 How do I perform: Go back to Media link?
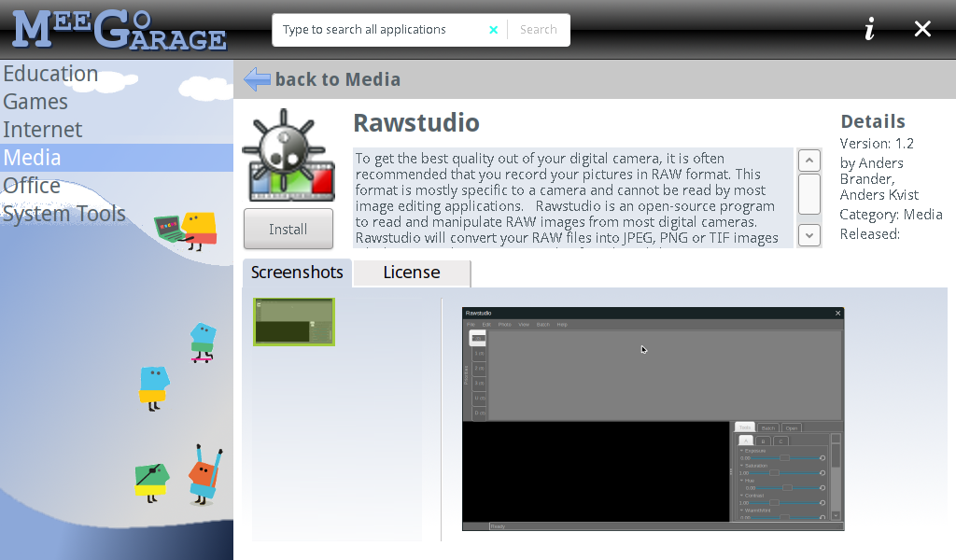pyautogui.click(x=337, y=79)
